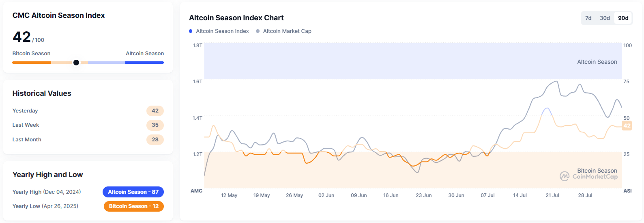
Task: Click the Last Week value badge 35
Action: pyautogui.click(x=155, y=125)
